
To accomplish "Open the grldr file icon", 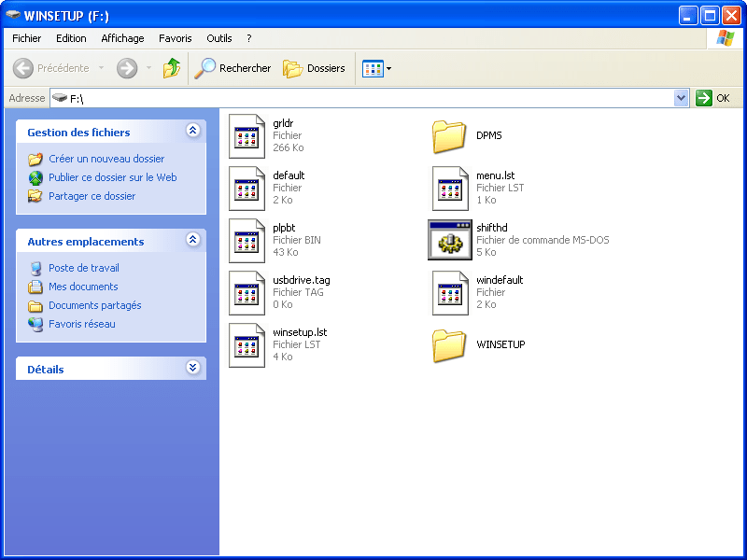I will (247, 136).
